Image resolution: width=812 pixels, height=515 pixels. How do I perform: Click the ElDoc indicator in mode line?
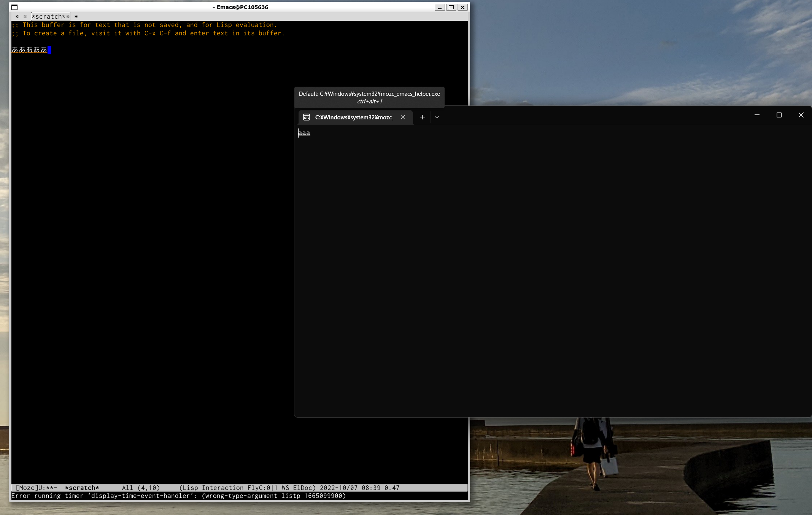pyautogui.click(x=302, y=488)
